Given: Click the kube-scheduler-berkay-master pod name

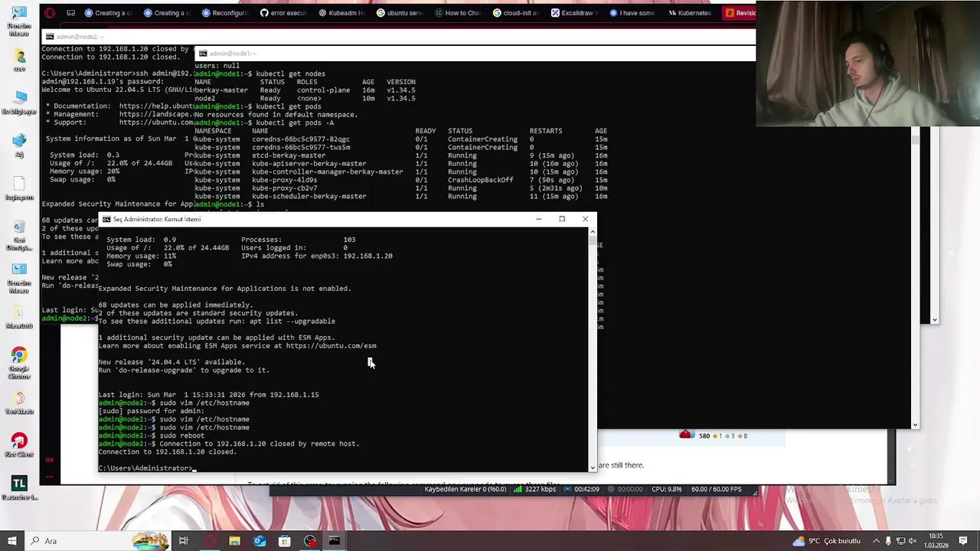Looking at the screenshot, I should pyautogui.click(x=309, y=196).
